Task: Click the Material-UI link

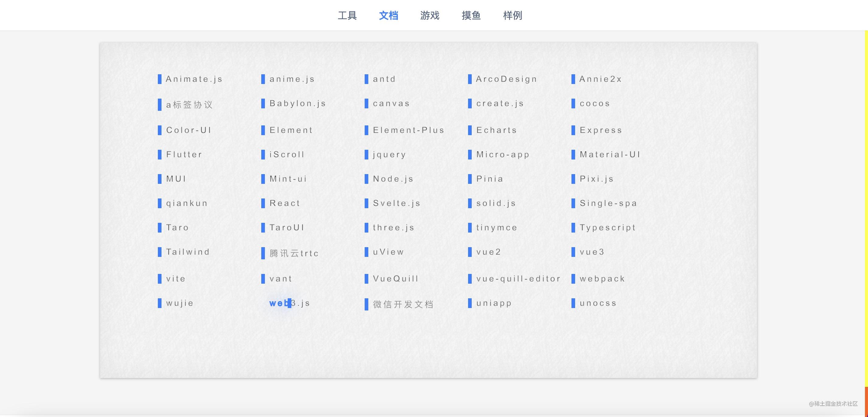Action: pos(610,154)
